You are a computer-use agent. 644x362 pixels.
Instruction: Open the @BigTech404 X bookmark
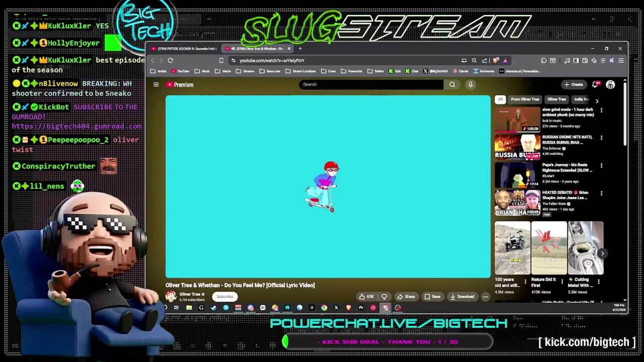[436, 71]
